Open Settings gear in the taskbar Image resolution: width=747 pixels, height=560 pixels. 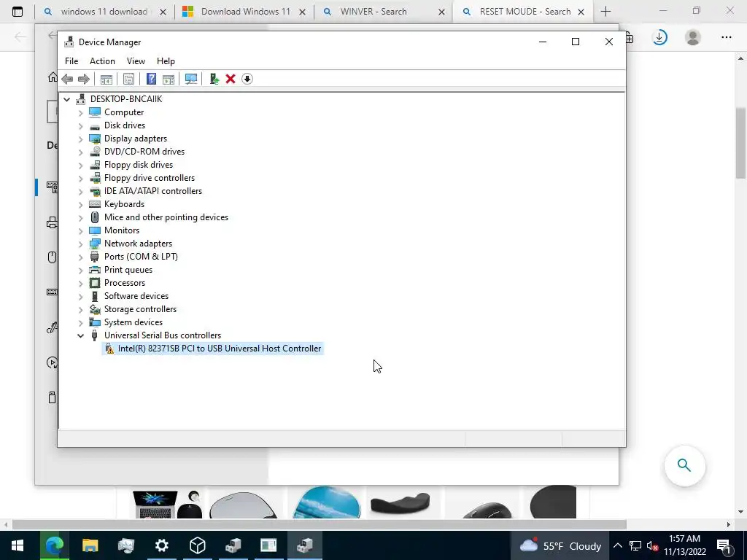(161, 545)
